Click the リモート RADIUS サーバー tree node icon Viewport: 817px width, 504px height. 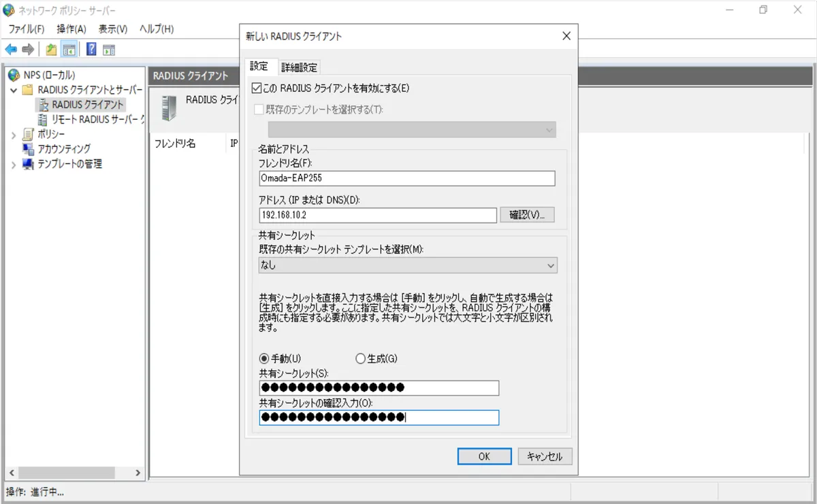click(43, 120)
